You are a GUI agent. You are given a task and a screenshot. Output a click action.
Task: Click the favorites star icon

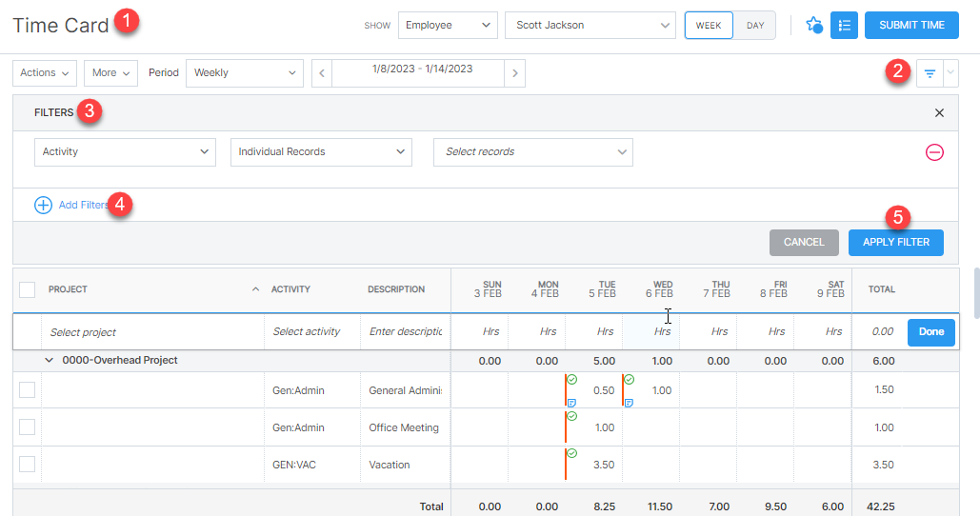pyautogui.click(x=813, y=26)
